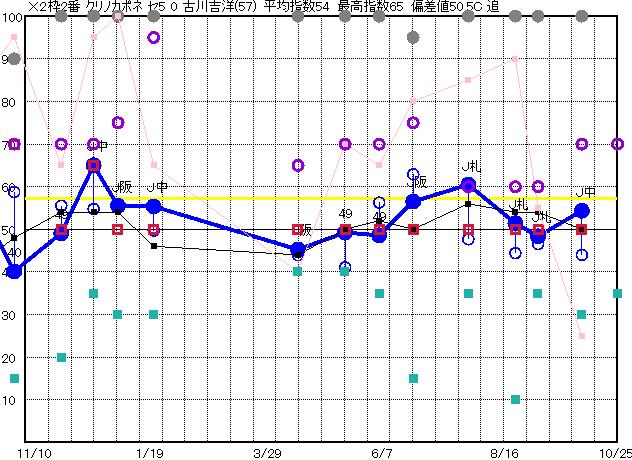Click the rightmost purple ring on the chart
Screen dimensions: 632x460
coord(618,144)
